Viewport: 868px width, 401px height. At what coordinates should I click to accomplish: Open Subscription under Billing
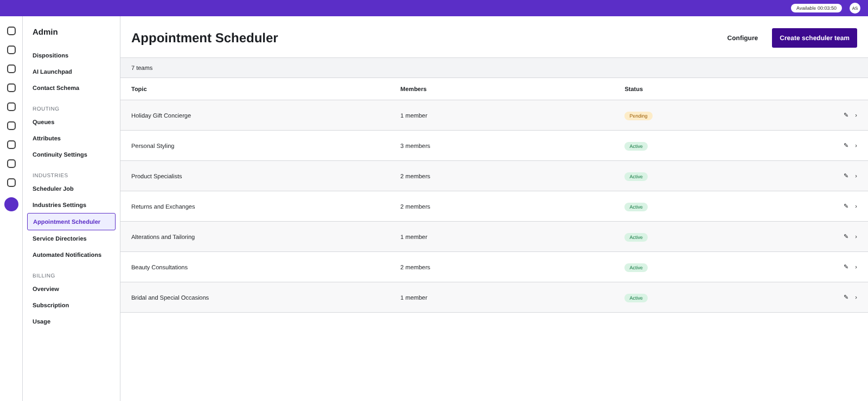click(50, 305)
